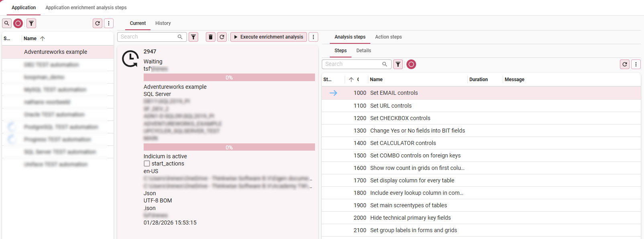Switch to the Details tab

click(364, 51)
